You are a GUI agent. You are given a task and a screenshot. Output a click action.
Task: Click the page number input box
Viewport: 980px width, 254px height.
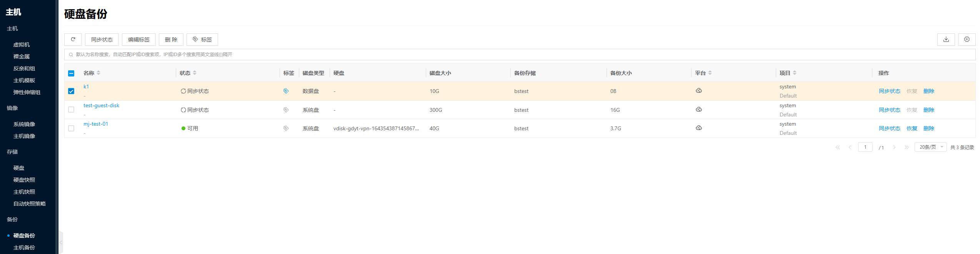(x=865, y=147)
